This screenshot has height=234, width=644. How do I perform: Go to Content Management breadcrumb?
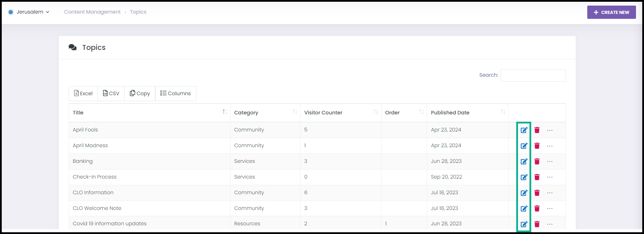[92, 12]
